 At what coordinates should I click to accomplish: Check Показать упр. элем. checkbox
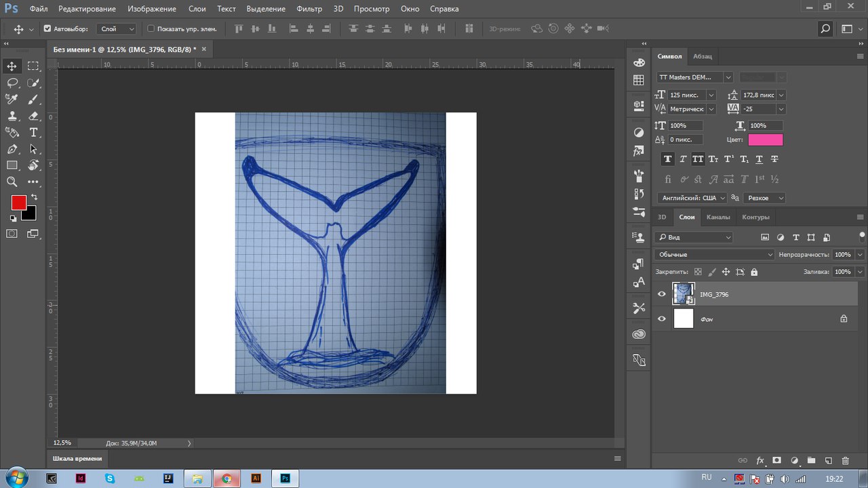coord(151,29)
